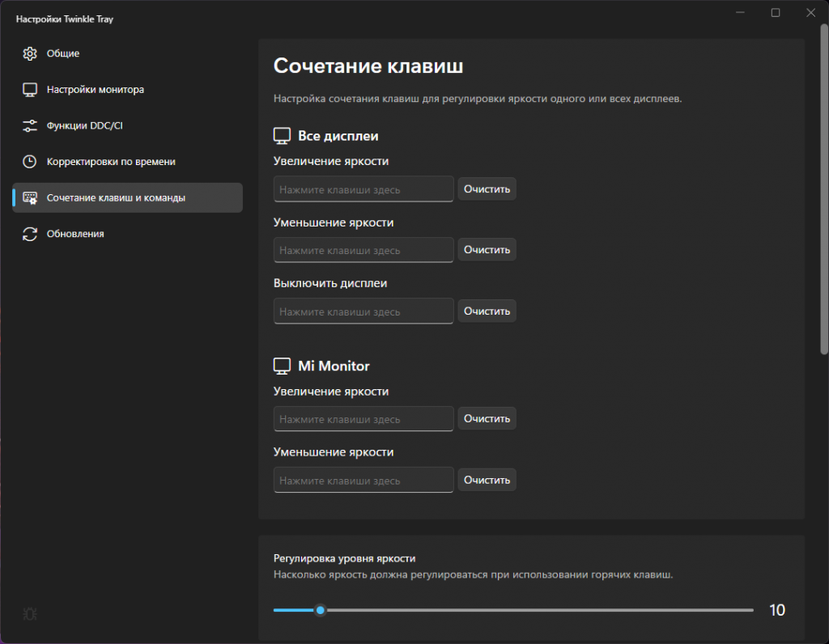This screenshot has height=644, width=829.
Task: Focus Увеличение яркости field under Mi Monitor
Action: point(363,419)
